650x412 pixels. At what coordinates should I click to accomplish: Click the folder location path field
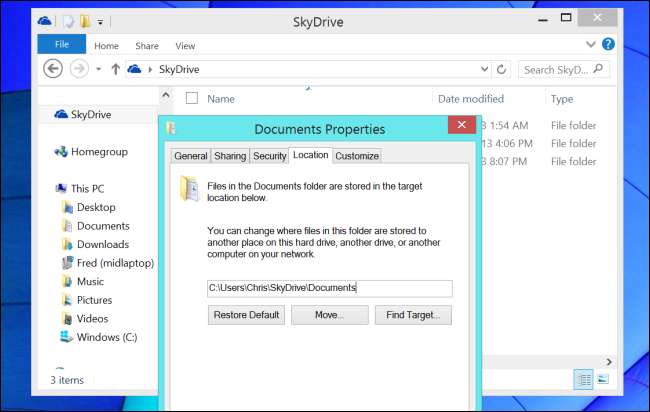pyautogui.click(x=328, y=288)
